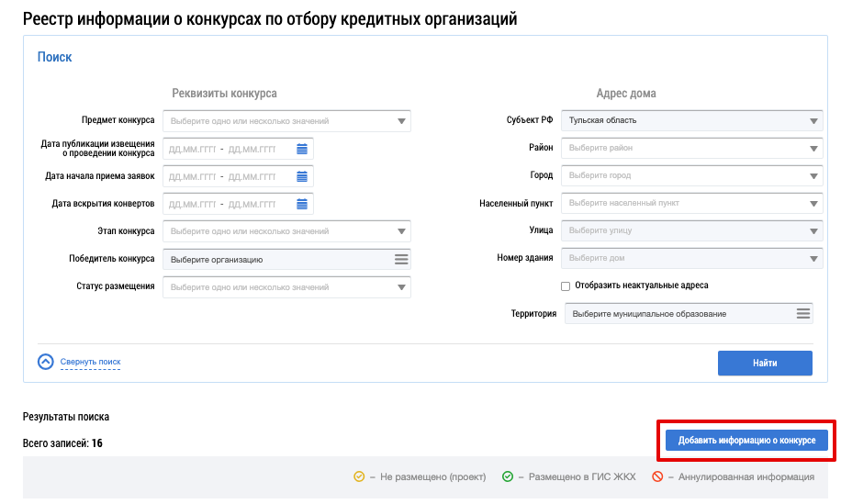This screenshot has width=841, height=504.
Task: Click the Свернуть поиск link
Action: tap(90, 362)
